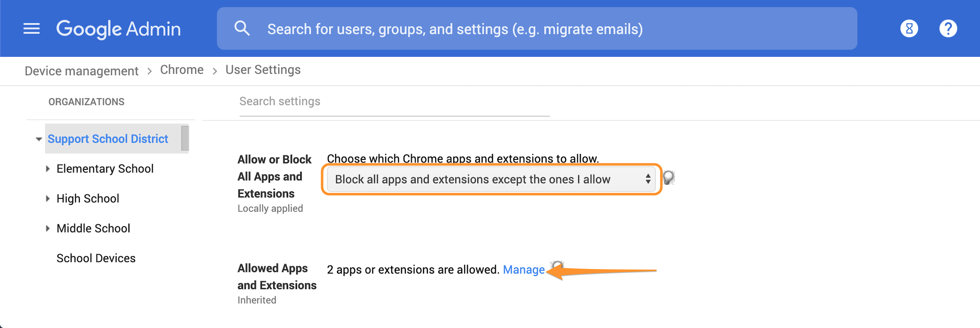
Task: Click the organizations panel scrollbar handle
Action: point(185,138)
